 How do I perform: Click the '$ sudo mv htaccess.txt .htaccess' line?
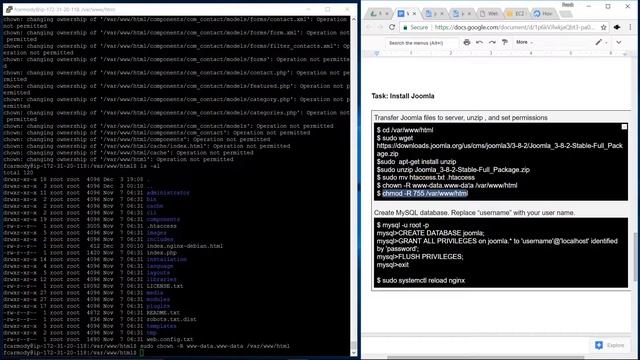425,178
